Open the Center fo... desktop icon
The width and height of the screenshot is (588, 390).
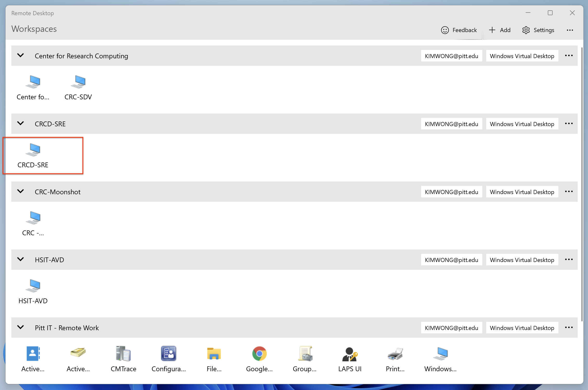coord(33,87)
